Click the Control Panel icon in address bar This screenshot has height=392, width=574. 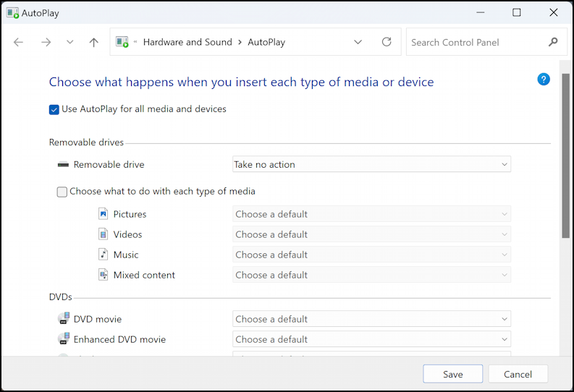(122, 42)
